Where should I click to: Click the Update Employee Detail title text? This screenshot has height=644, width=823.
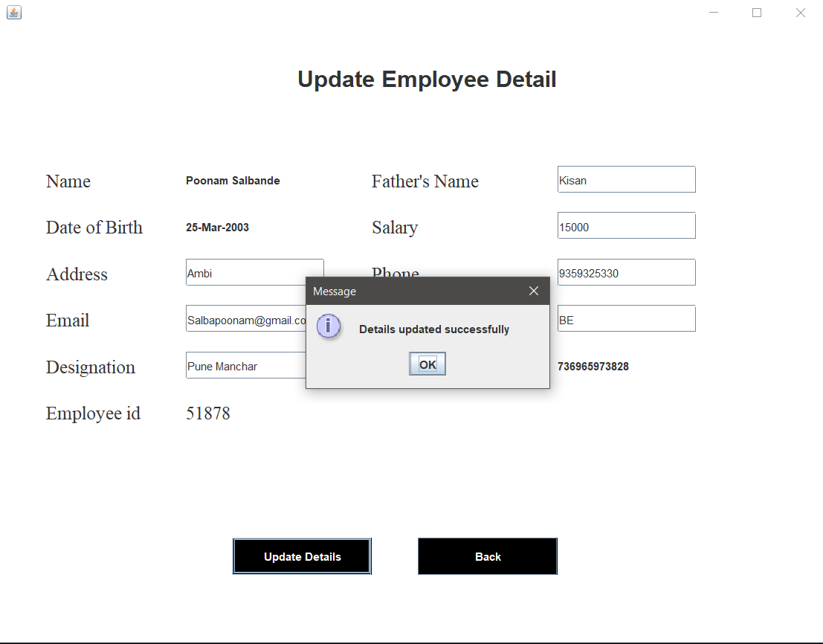tap(427, 79)
